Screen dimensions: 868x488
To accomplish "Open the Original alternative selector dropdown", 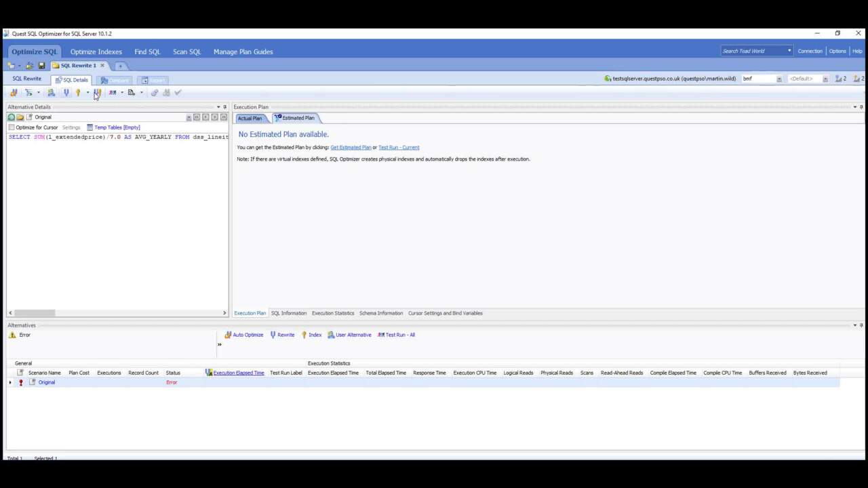I will [189, 117].
